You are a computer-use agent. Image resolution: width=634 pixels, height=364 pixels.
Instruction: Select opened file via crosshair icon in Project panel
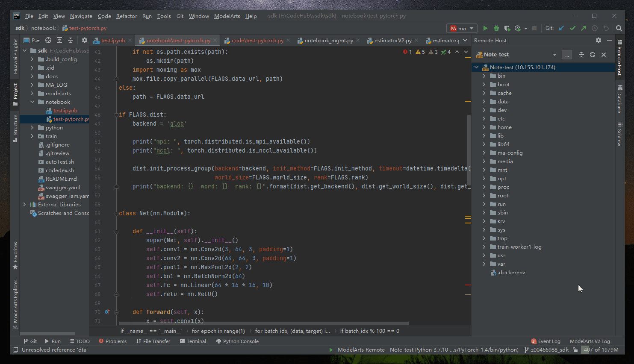click(48, 40)
